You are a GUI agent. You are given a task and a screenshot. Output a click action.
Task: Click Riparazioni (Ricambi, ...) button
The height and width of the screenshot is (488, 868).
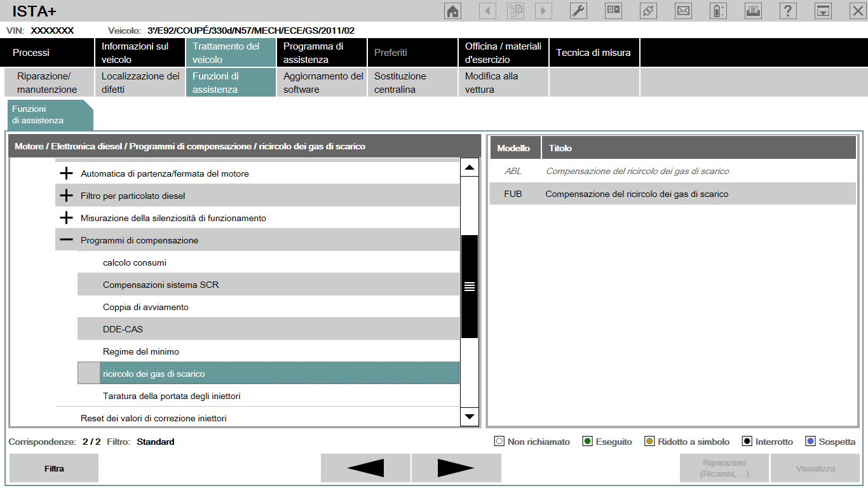tap(724, 468)
